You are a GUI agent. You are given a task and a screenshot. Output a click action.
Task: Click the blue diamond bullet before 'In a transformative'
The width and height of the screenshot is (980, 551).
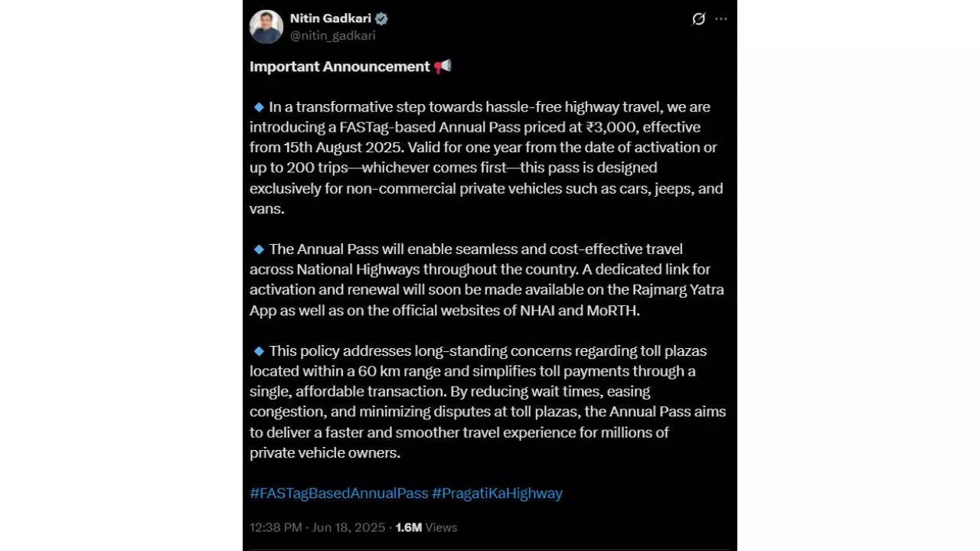pos(259,107)
